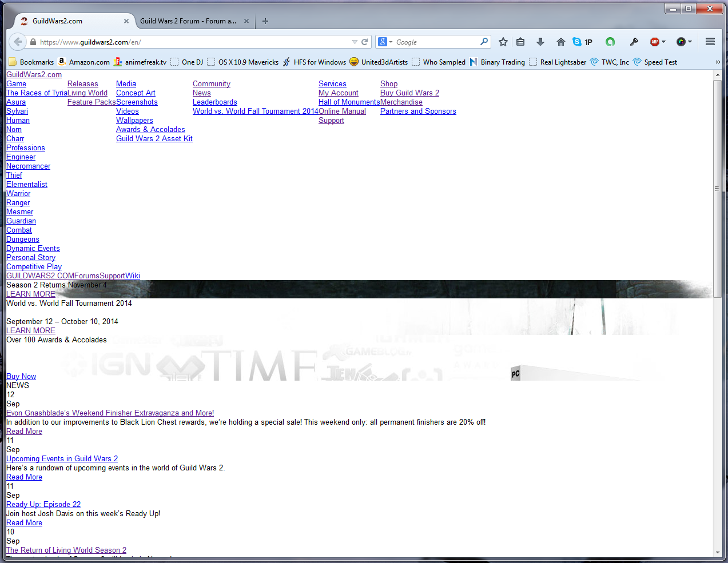The height and width of the screenshot is (563, 728).
Task: Open the Wiki link in the site bar
Action: point(133,276)
